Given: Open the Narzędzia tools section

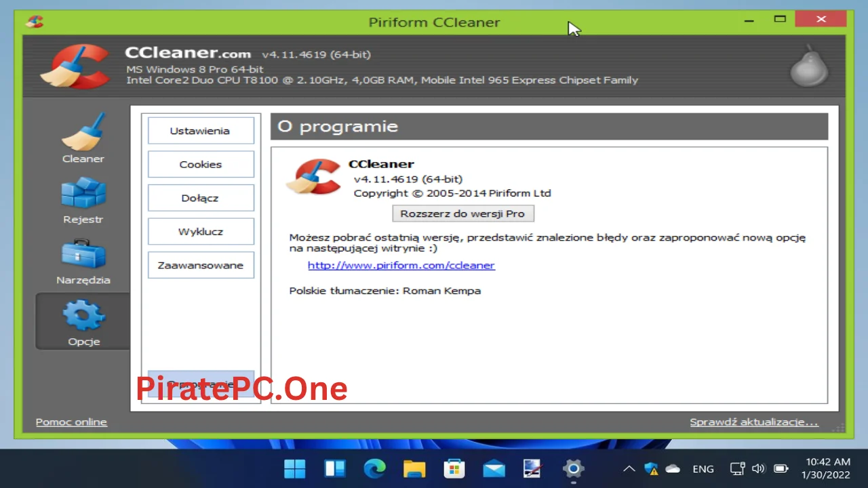Looking at the screenshot, I should click(83, 261).
